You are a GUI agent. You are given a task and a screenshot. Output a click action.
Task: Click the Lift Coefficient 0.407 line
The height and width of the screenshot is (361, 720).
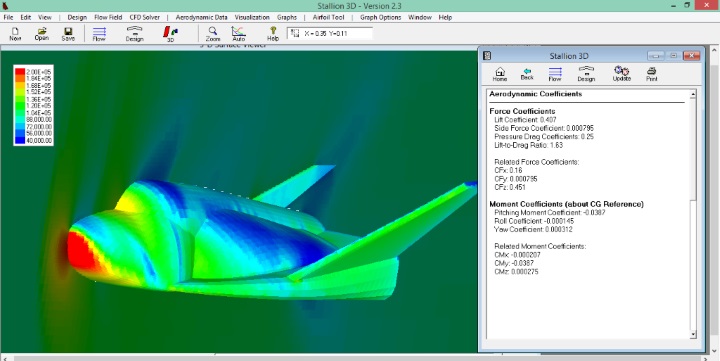525,120
